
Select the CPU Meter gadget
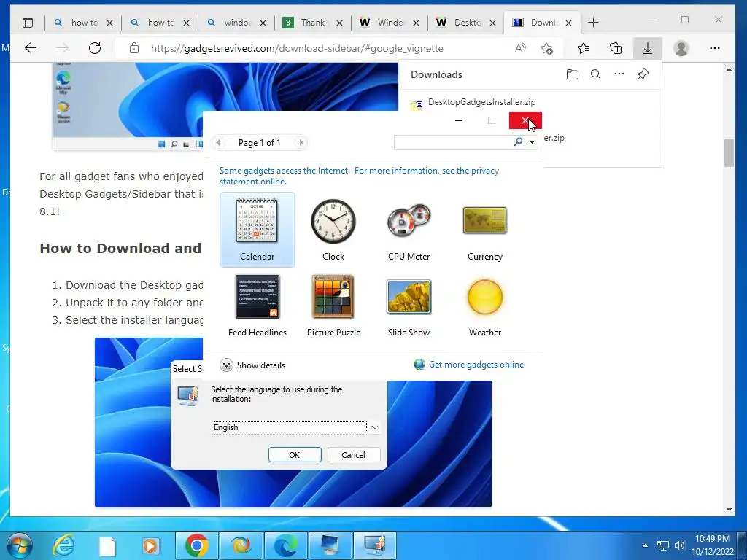pyautogui.click(x=409, y=230)
